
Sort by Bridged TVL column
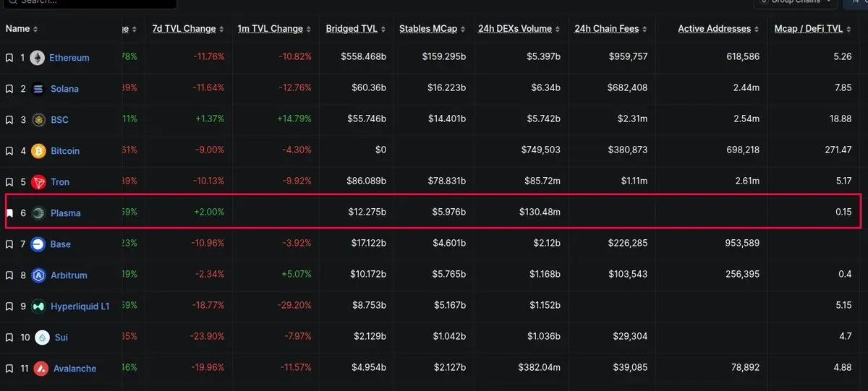(356, 29)
